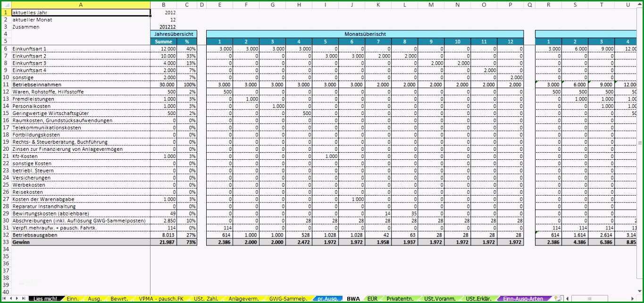Click Gewinn sum value 21.987
Viewport: 644px width, 303px height.
pos(164,242)
